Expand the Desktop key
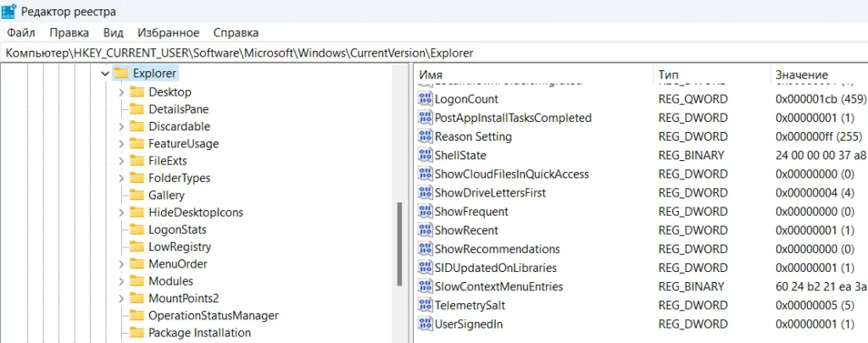Image resolution: width=868 pixels, height=343 pixels. click(121, 92)
